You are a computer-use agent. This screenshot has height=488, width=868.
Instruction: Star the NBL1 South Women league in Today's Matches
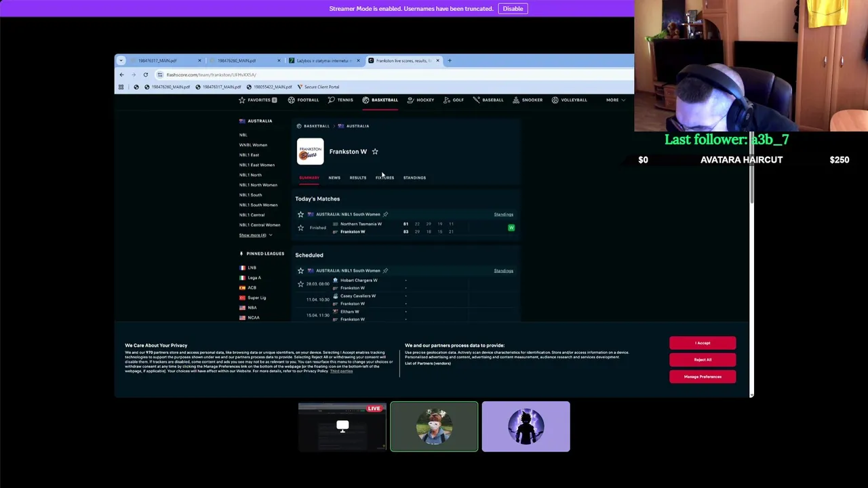pyautogui.click(x=300, y=214)
